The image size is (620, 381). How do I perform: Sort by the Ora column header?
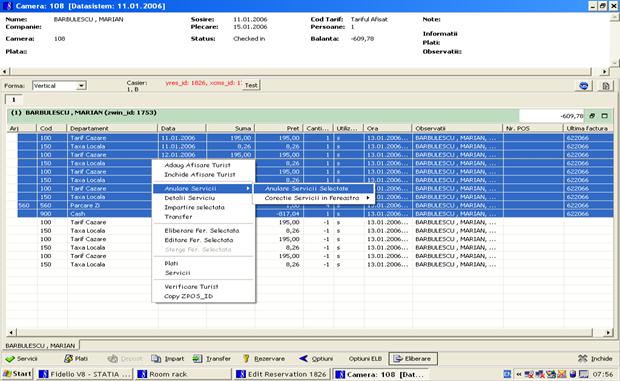point(388,128)
